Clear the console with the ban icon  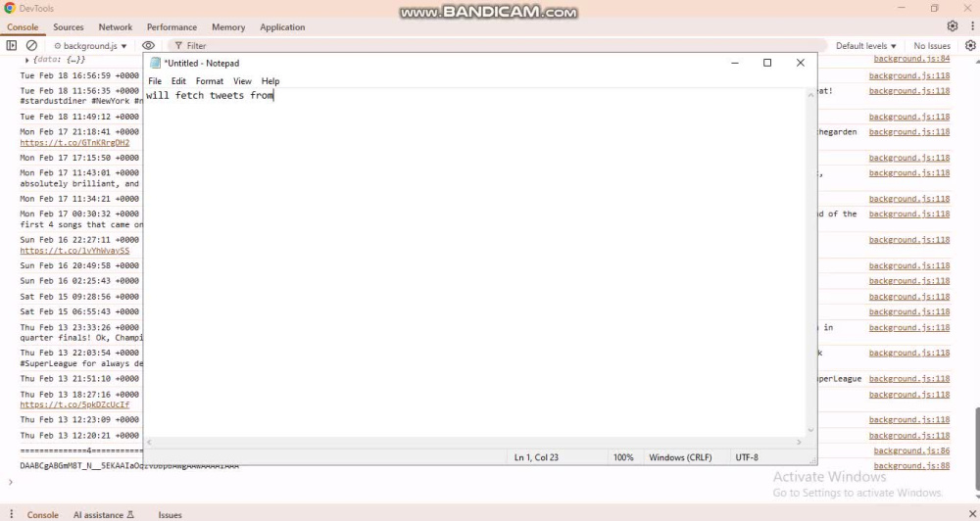click(31, 46)
